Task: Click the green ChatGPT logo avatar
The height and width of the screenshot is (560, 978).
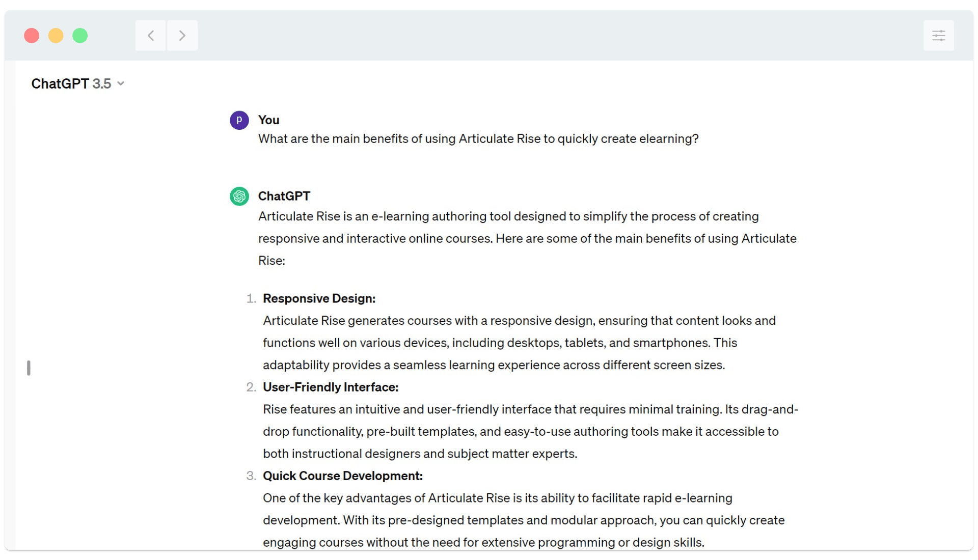Action: [x=239, y=196]
